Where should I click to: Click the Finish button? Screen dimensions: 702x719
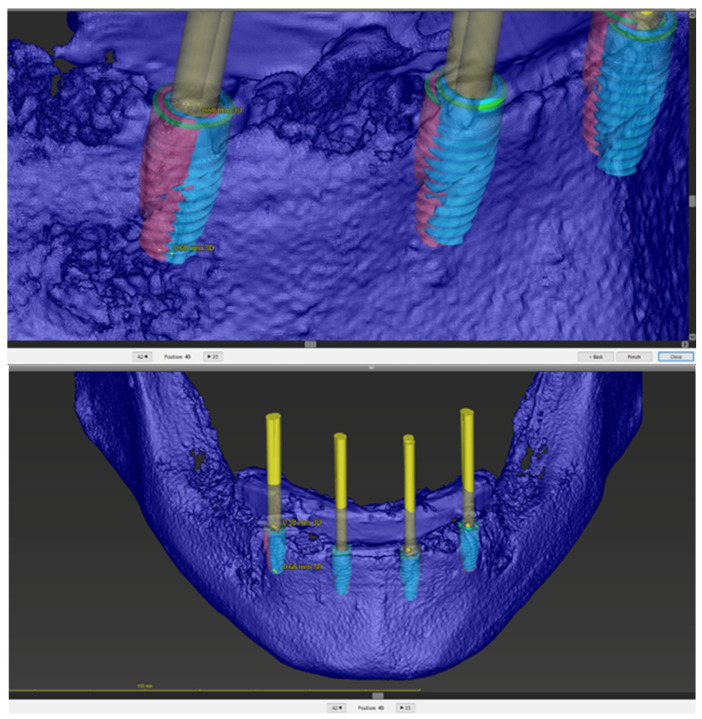point(634,357)
